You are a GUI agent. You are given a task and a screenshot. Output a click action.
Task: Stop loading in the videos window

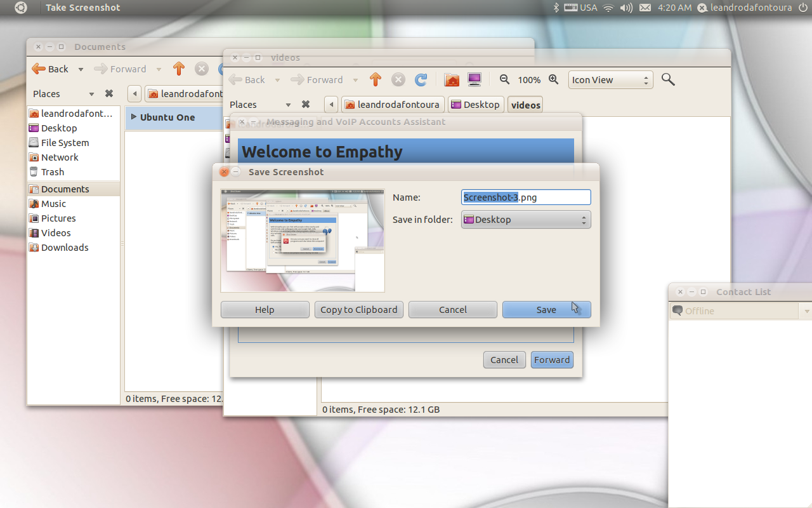(398, 79)
